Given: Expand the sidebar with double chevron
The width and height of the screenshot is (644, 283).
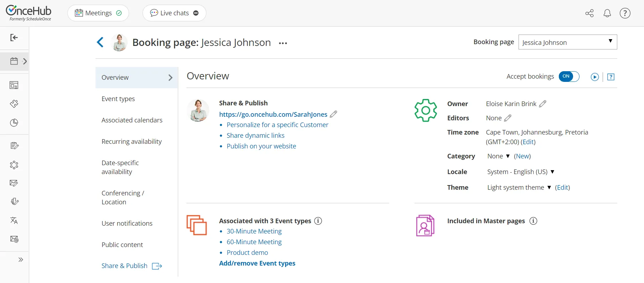Looking at the screenshot, I should point(21,260).
